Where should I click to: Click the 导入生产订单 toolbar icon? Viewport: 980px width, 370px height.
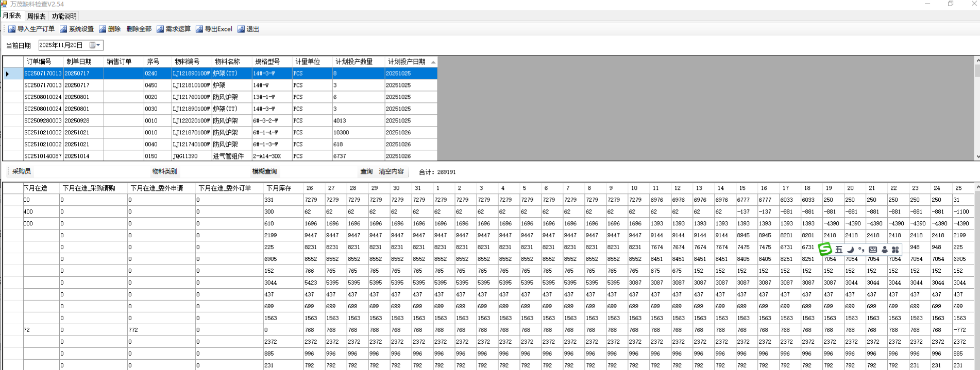(12, 29)
